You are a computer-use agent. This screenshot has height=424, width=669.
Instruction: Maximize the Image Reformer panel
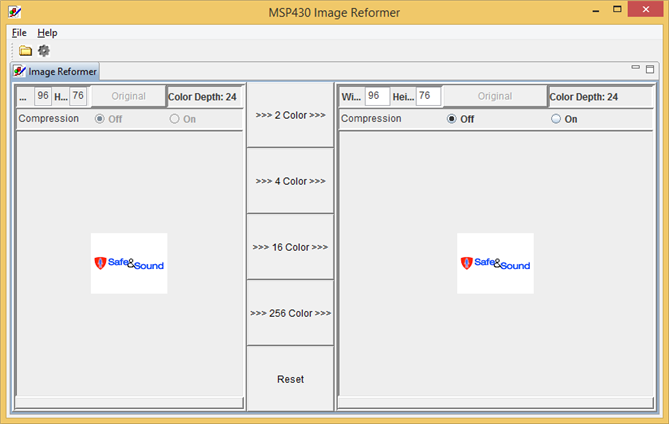coord(650,69)
